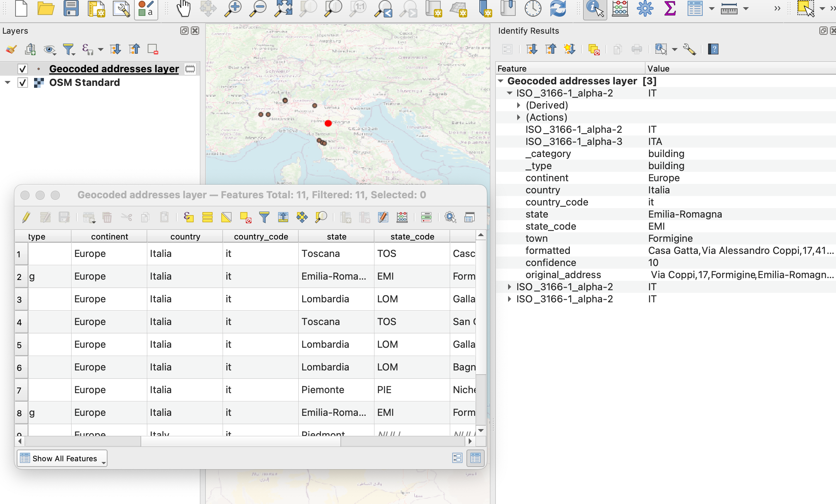Toggle visibility of Geocoded addresses layer
836x504 pixels.
coord(22,68)
